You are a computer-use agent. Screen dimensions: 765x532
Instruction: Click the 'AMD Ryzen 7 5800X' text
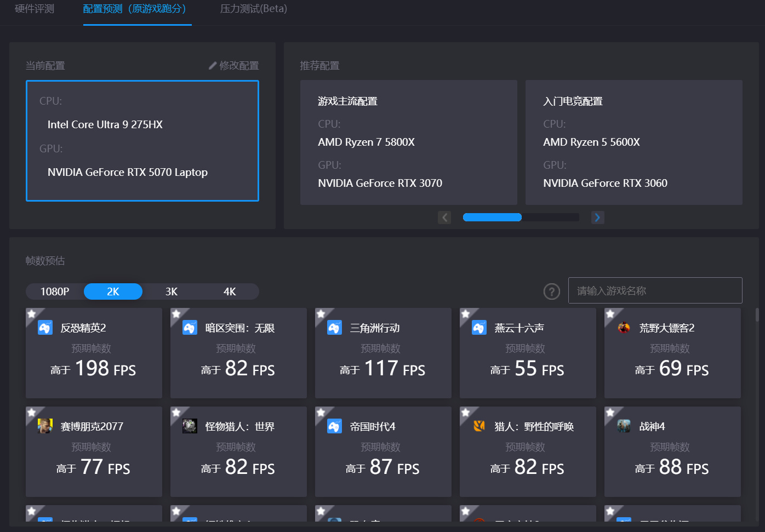coord(367,142)
